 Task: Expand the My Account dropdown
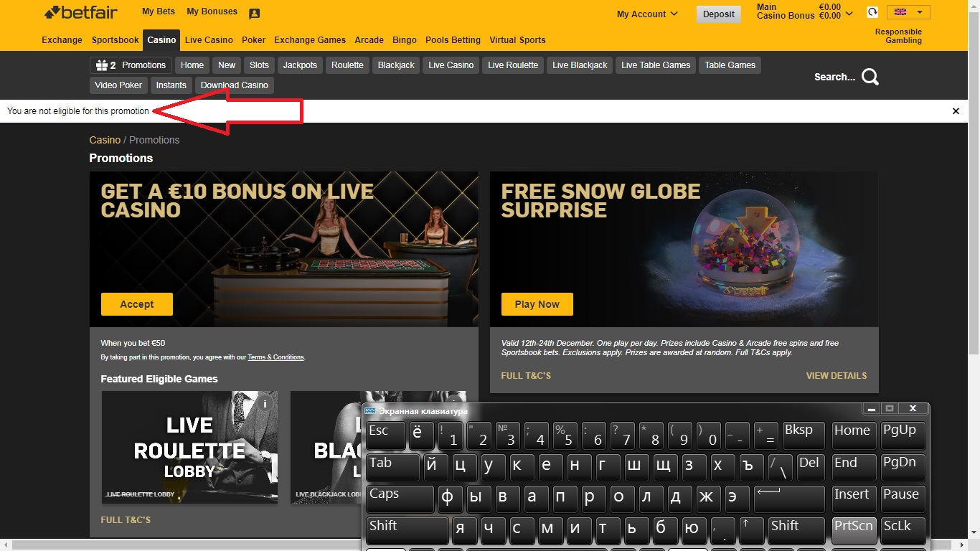[647, 14]
